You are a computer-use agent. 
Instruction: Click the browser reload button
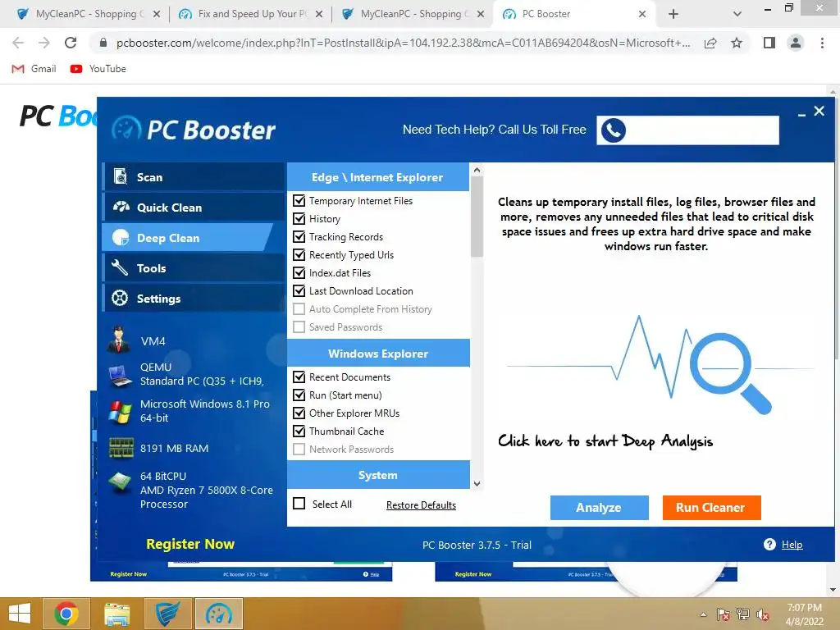71,43
